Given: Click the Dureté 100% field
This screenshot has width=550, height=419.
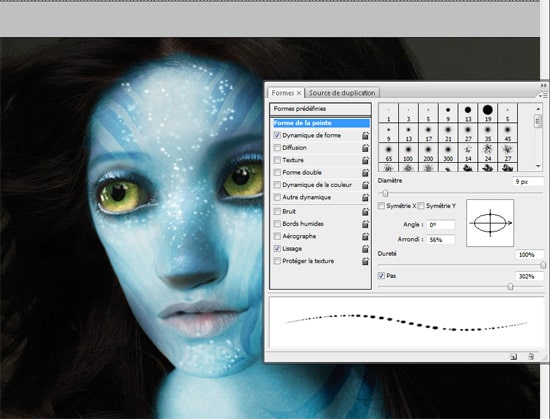Looking at the screenshot, I should coord(529,255).
